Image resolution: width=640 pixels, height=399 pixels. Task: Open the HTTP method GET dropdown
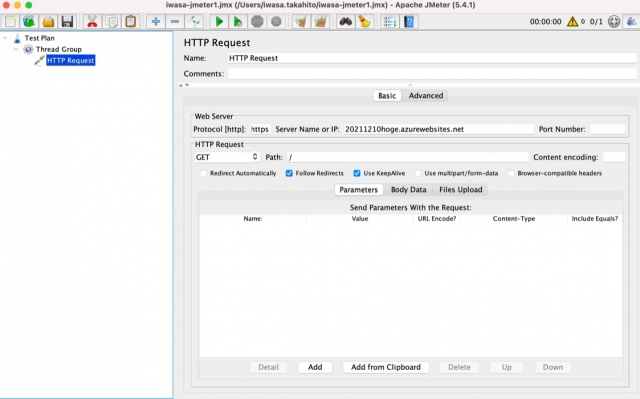click(x=227, y=157)
